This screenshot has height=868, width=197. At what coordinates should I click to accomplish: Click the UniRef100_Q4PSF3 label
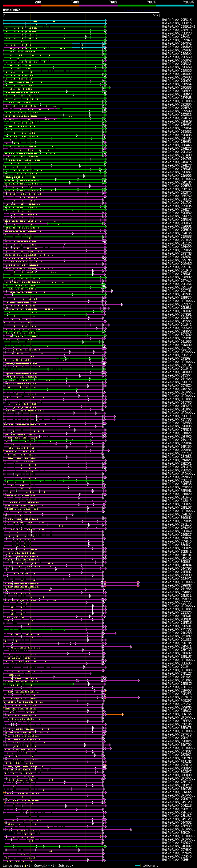click(177, 406)
